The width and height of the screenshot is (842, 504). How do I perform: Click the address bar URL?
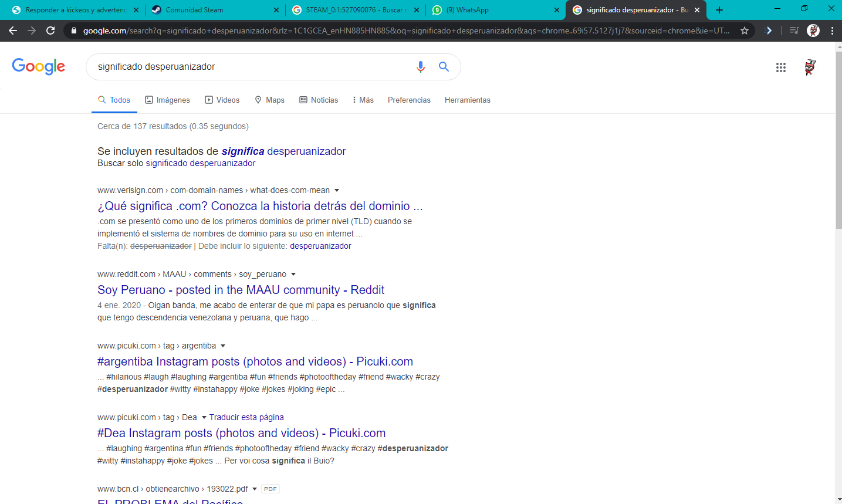pos(406,31)
